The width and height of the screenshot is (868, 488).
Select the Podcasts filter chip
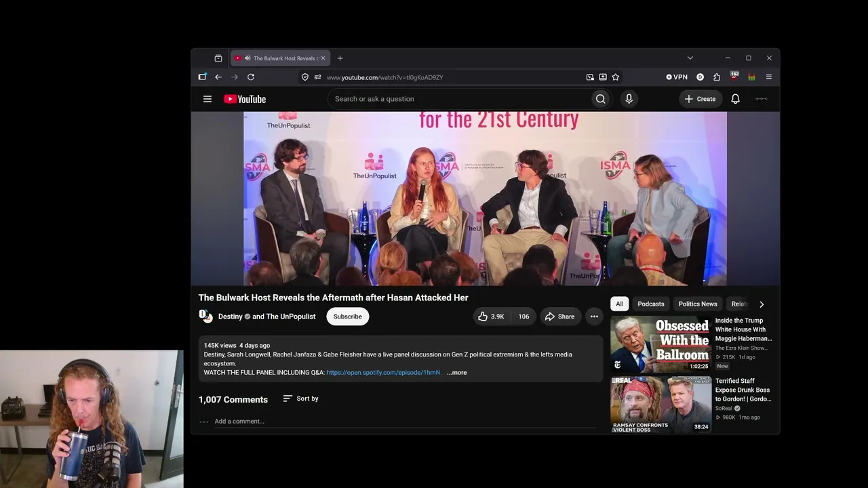[651, 304]
